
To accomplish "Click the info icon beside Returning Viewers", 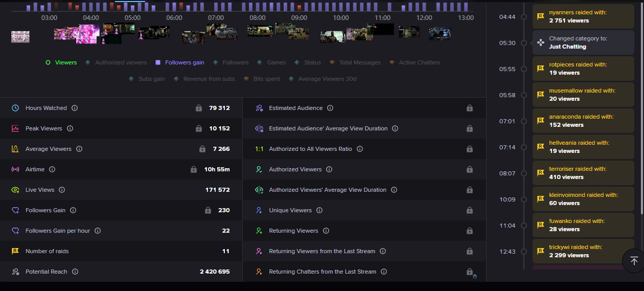I will [x=326, y=231].
